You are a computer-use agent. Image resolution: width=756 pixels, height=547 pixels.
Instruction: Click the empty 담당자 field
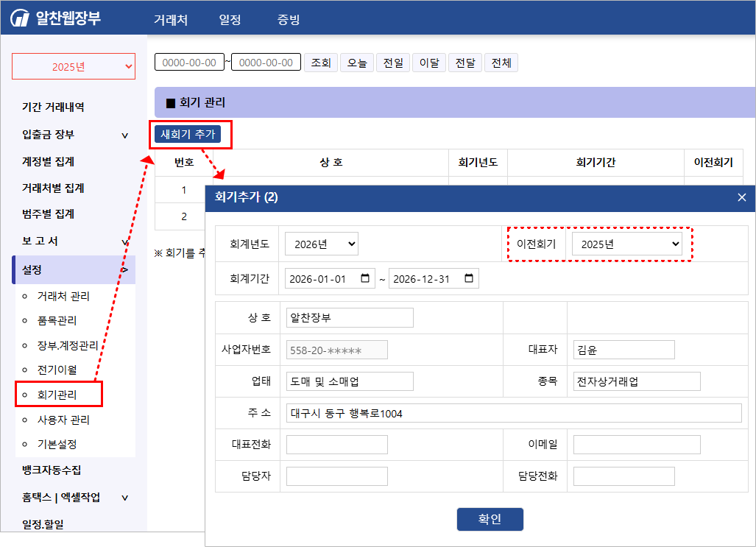336,476
